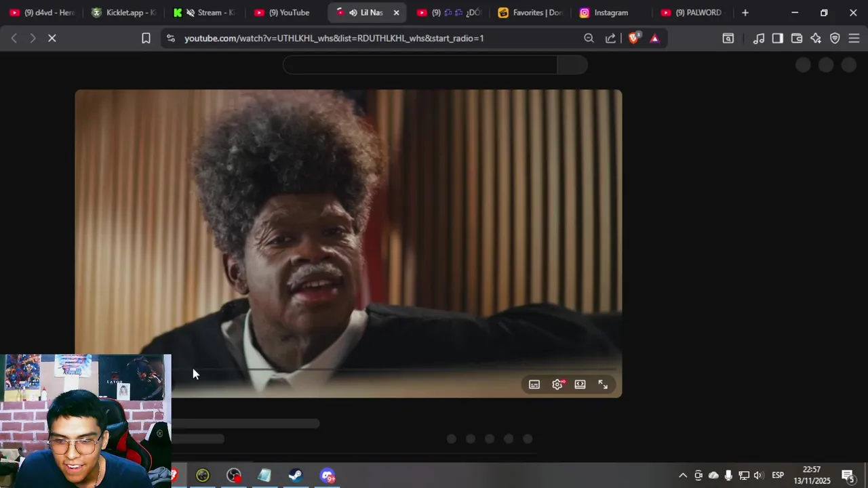This screenshot has height=488, width=868.
Task: Open the Windows notification center
Action: pos(848,475)
